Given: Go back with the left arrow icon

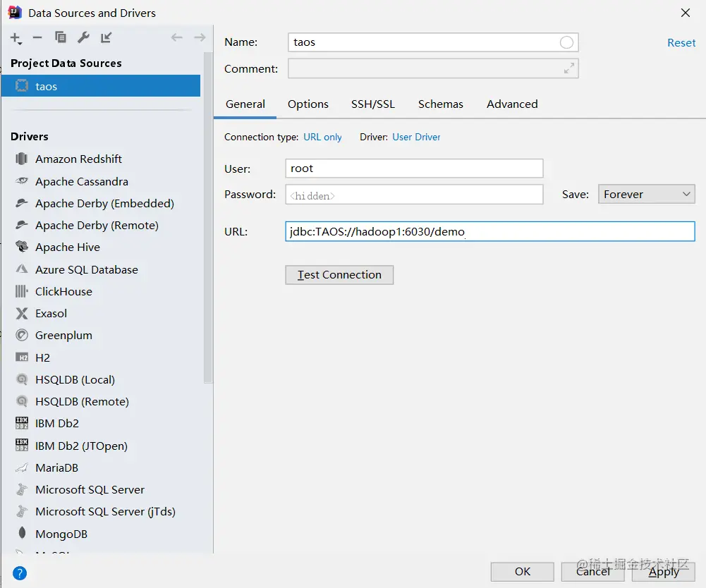Looking at the screenshot, I should click(x=176, y=37).
